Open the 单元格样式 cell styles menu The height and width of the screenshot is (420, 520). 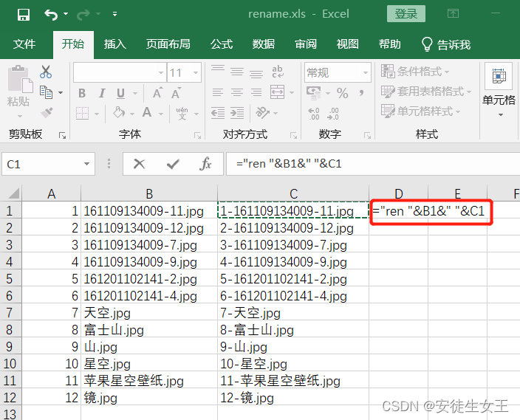coord(420,111)
